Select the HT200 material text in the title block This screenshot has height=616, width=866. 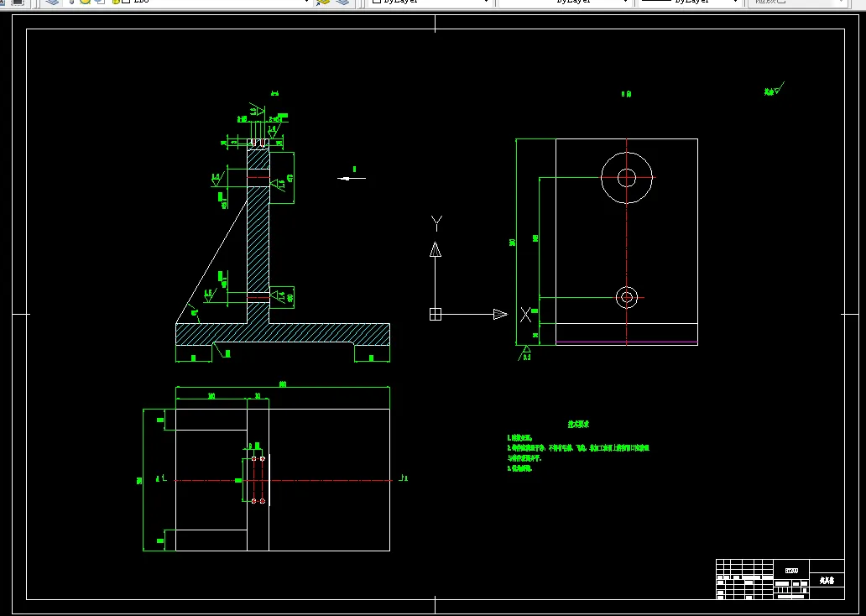coord(790,570)
